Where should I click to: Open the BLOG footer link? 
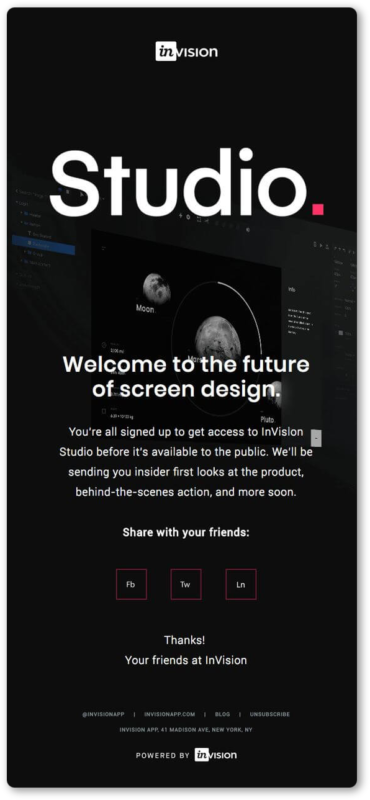[223, 714]
